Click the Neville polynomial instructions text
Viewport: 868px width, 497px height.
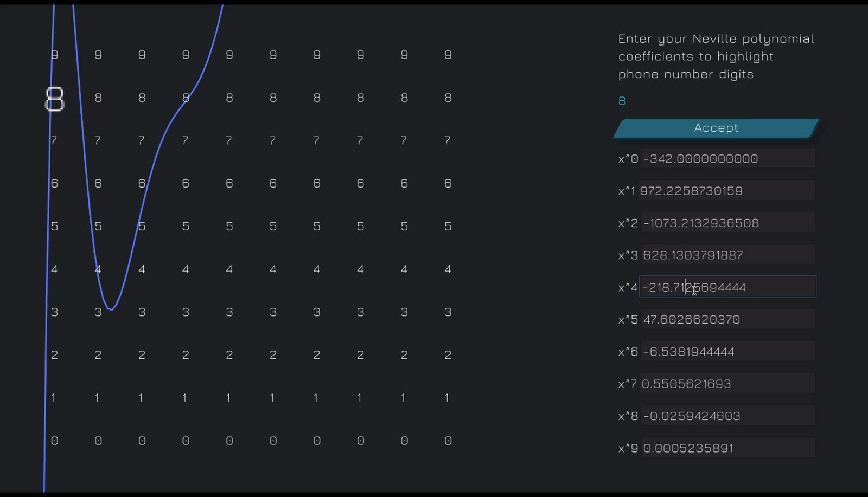click(x=716, y=56)
